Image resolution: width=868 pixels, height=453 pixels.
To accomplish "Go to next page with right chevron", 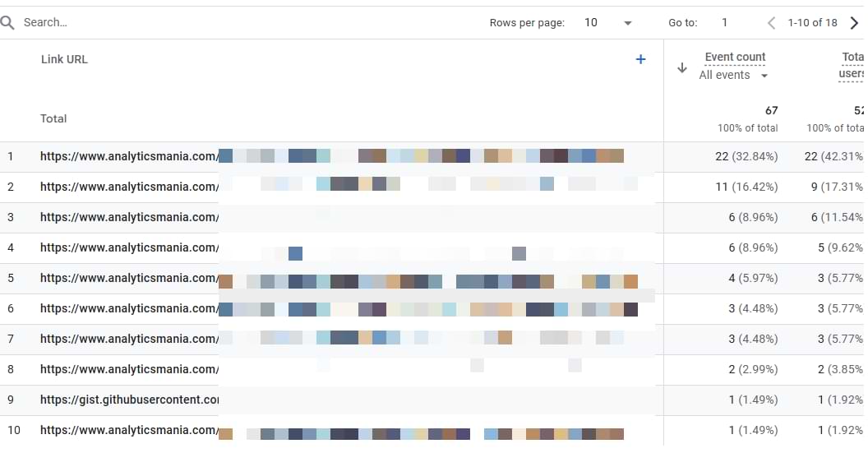I will tap(855, 23).
